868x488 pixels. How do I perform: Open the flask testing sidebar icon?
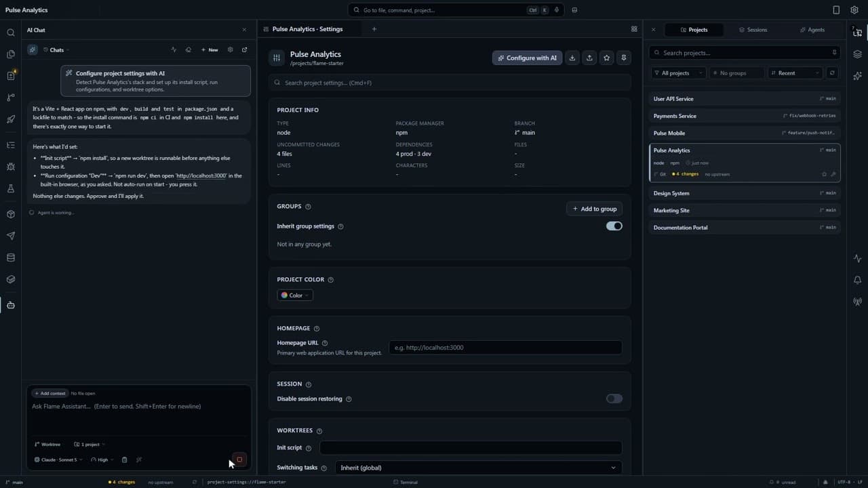10,188
